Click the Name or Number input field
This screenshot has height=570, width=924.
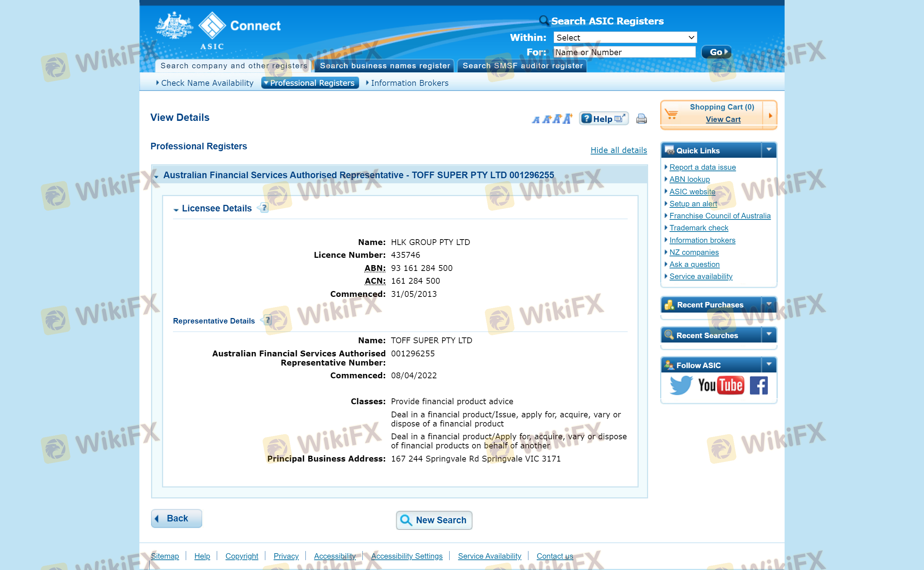pos(624,52)
